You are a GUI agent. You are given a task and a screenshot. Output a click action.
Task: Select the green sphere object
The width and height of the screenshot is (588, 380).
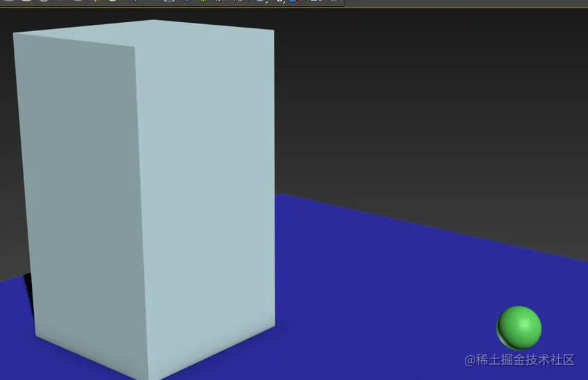(x=519, y=328)
